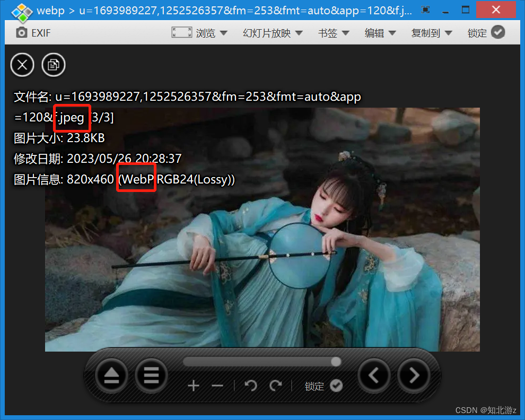
Task: Close the info overlay with X circle
Action: pyautogui.click(x=22, y=65)
